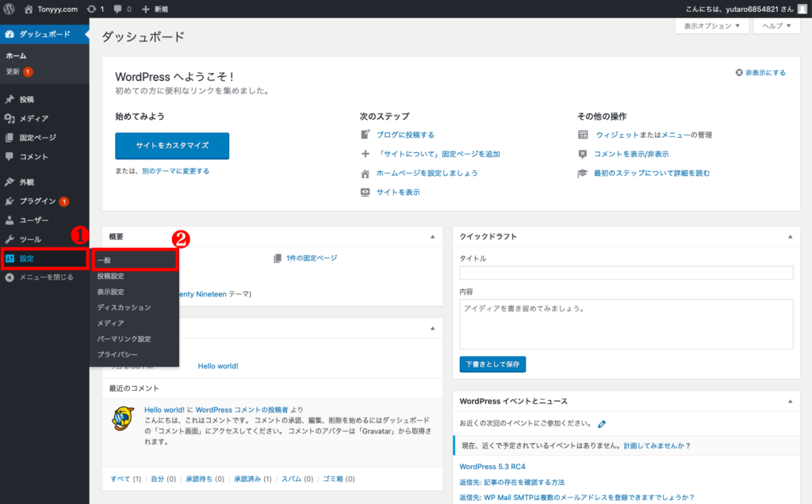Click the WordPress logo in the admin bar
The height and width of the screenshot is (504, 812).
click(9, 9)
